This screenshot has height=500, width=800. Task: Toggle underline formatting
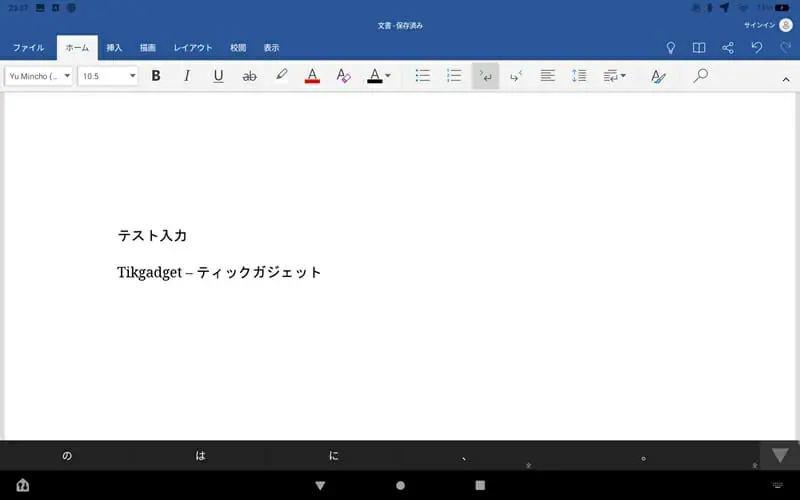[x=218, y=76]
